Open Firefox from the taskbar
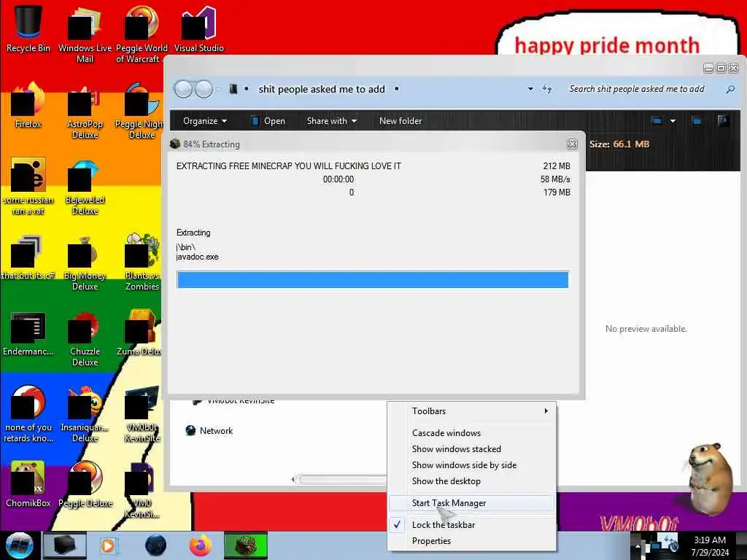This screenshot has width=747, height=560. pyautogui.click(x=201, y=545)
